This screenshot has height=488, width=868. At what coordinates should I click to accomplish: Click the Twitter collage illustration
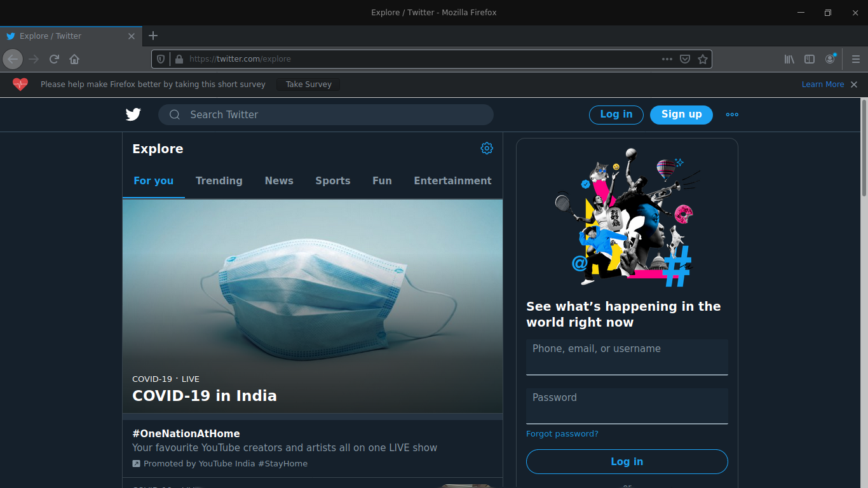pyautogui.click(x=627, y=218)
